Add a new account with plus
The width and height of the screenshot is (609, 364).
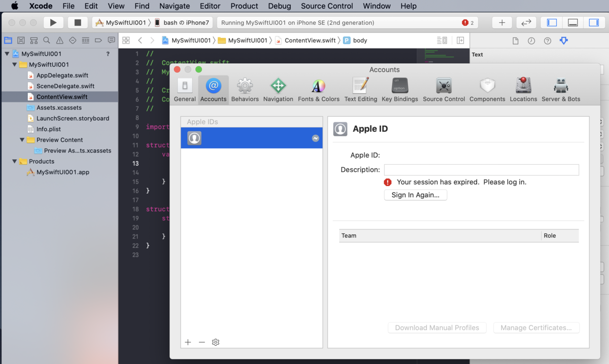point(188,342)
